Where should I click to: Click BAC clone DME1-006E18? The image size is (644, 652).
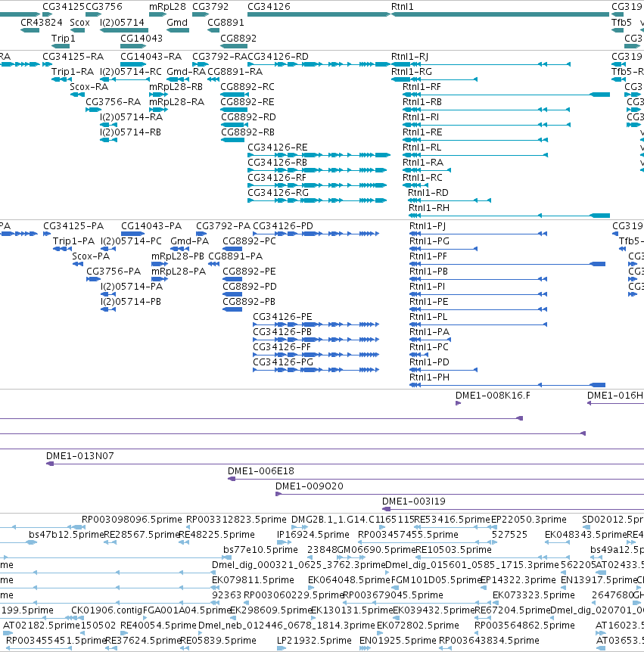pyautogui.click(x=261, y=471)
